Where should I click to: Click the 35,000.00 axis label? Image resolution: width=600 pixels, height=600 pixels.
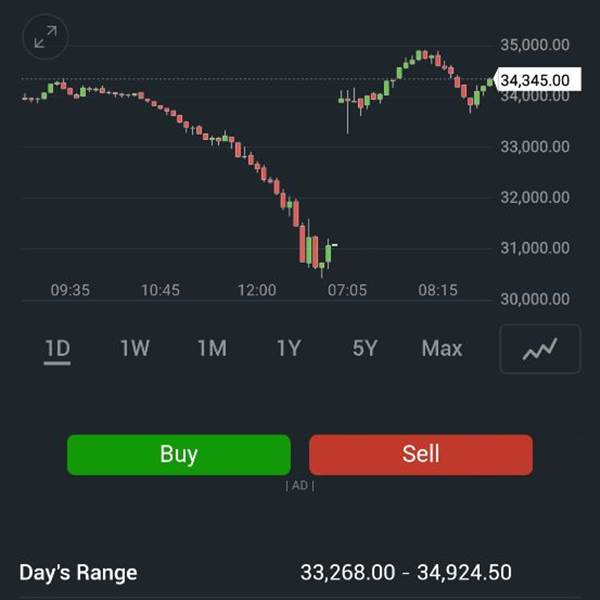[534, 45]
